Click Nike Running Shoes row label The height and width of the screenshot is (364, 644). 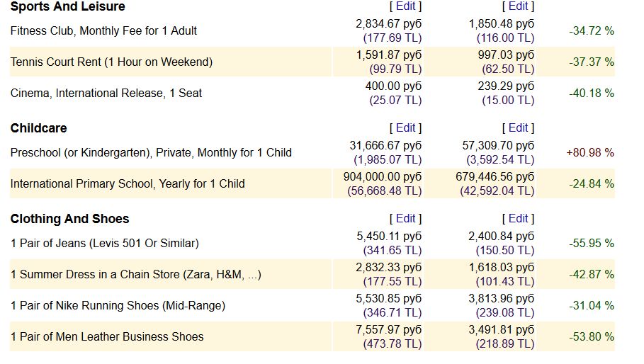[118, 306]
